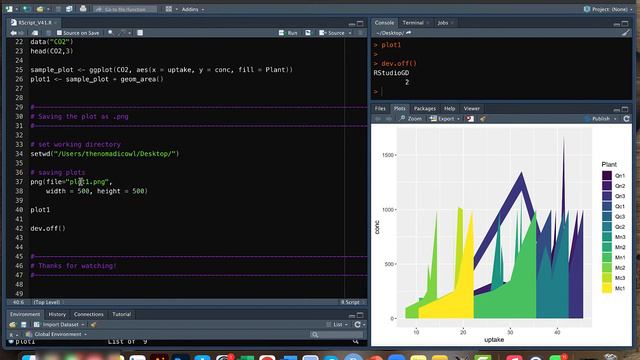Click dev.off() on line 42
640x360 pixels.
(x=48, y=229)
